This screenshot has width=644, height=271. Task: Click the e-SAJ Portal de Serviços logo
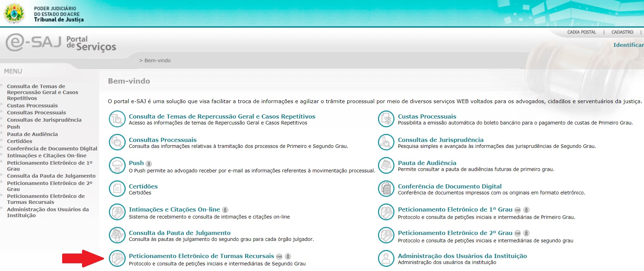61,43
